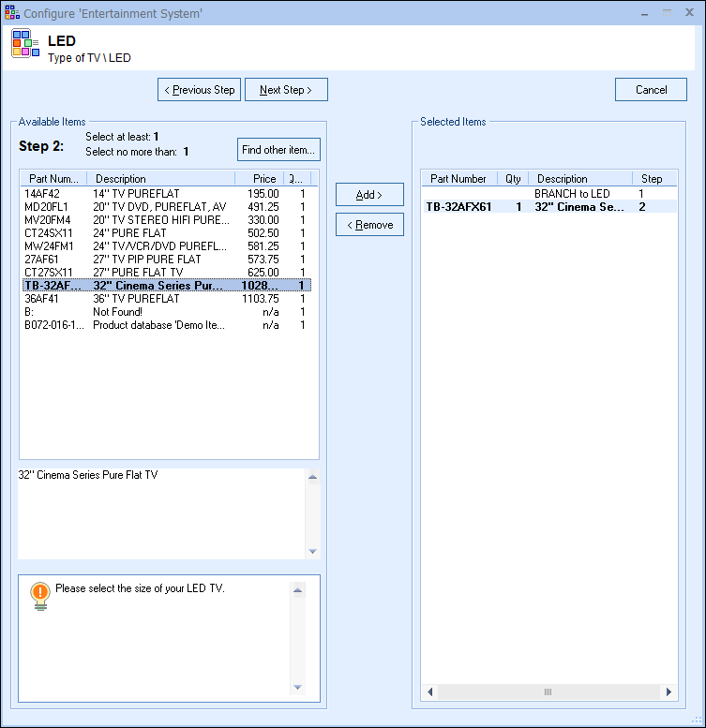Click the Selected Items horizontal scrollbar thumb
Viewport: 706px width, 728px height.
(x=549, y=691)
